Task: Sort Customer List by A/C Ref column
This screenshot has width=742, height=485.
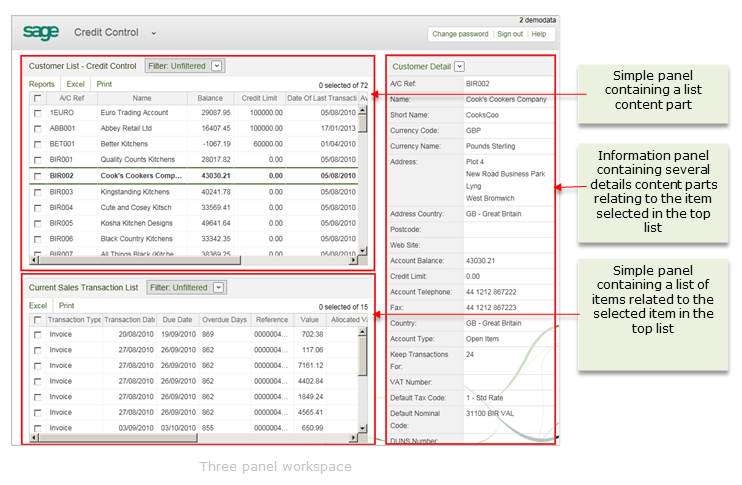Action: [71, 98]
